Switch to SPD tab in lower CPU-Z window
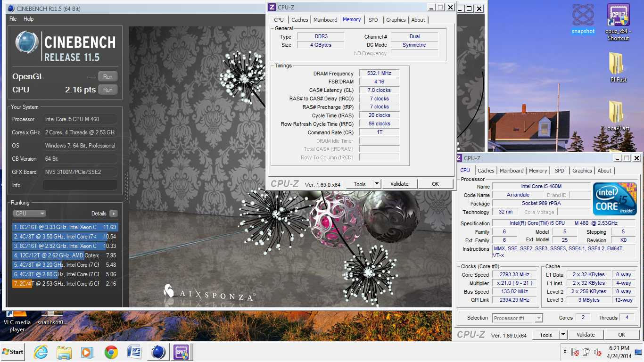 tap(559, 171)
